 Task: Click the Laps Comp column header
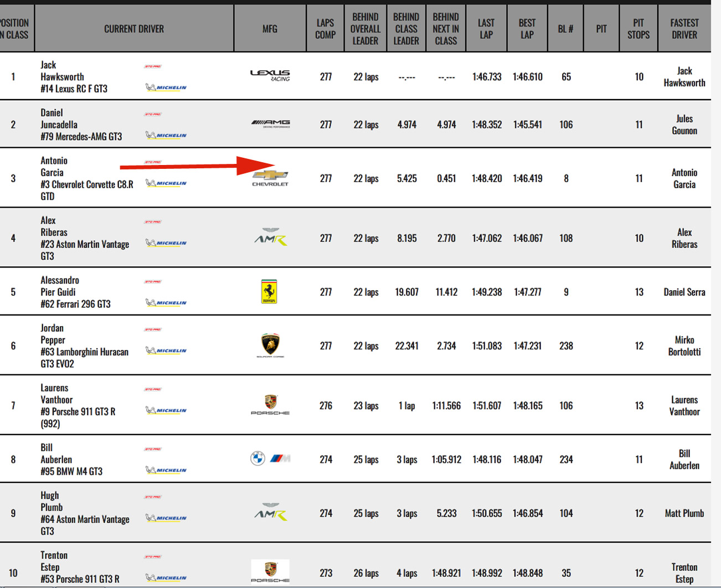pyautogui.click(x=325, y=29)
